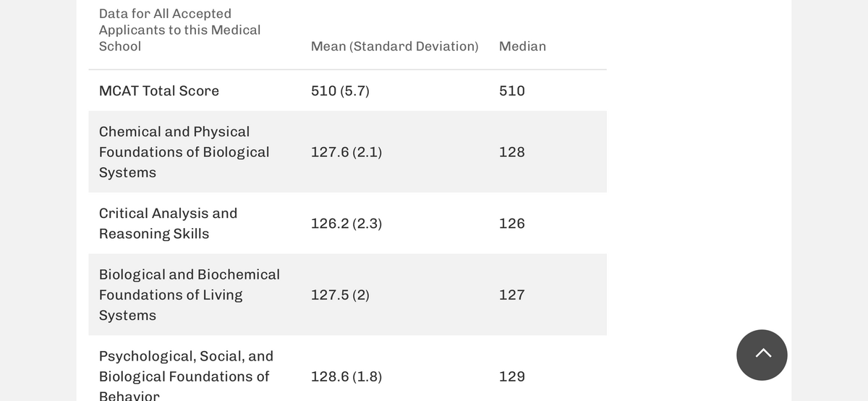Click the scroll-to-top arrow button
Image resolution: width=868 pixels, height=401 pixels.
pyautogui.click(x=762, y=355)
